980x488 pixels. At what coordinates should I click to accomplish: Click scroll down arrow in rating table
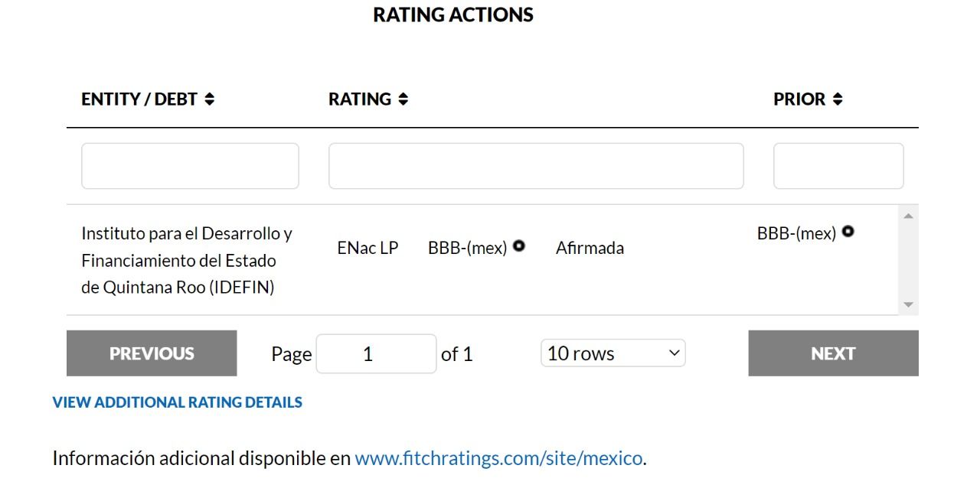pyautogui.click(x=909, y=304)
